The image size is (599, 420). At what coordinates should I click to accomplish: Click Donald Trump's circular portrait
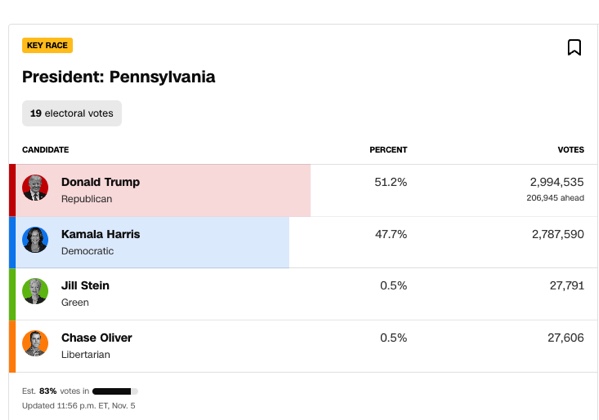click(x=35, y=188)
